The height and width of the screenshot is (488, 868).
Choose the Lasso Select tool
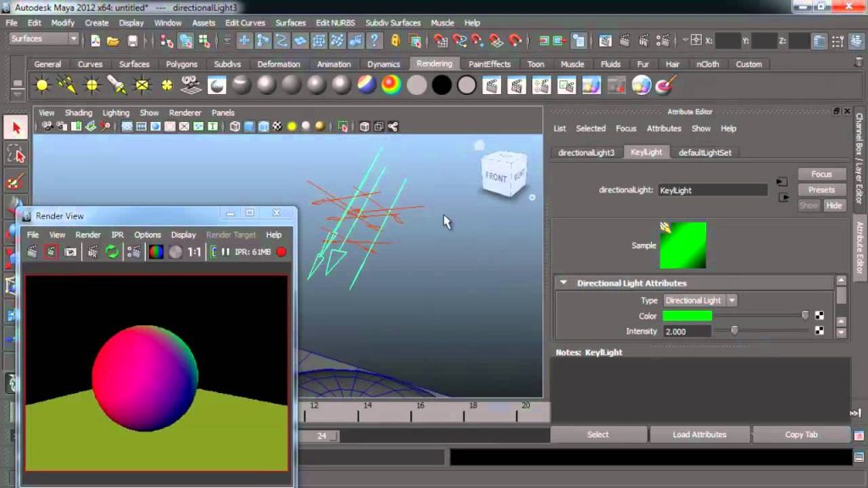[x=15, y=155]
